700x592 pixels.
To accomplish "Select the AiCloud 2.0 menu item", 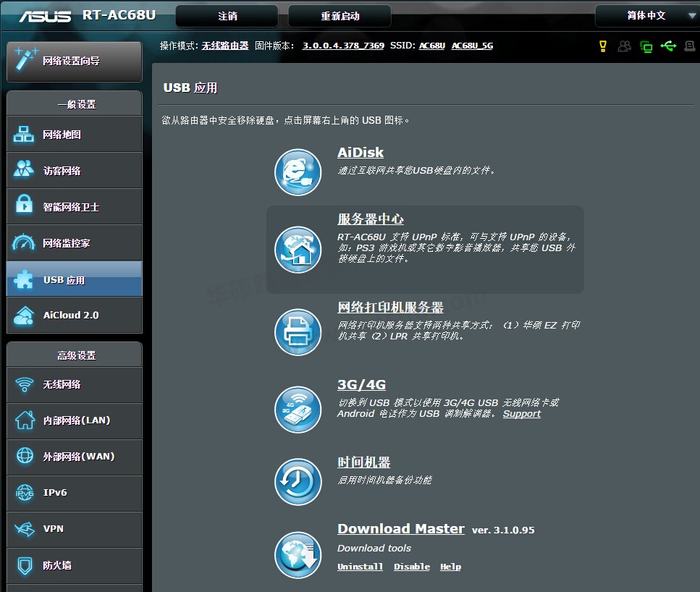I will coord(75,316).
